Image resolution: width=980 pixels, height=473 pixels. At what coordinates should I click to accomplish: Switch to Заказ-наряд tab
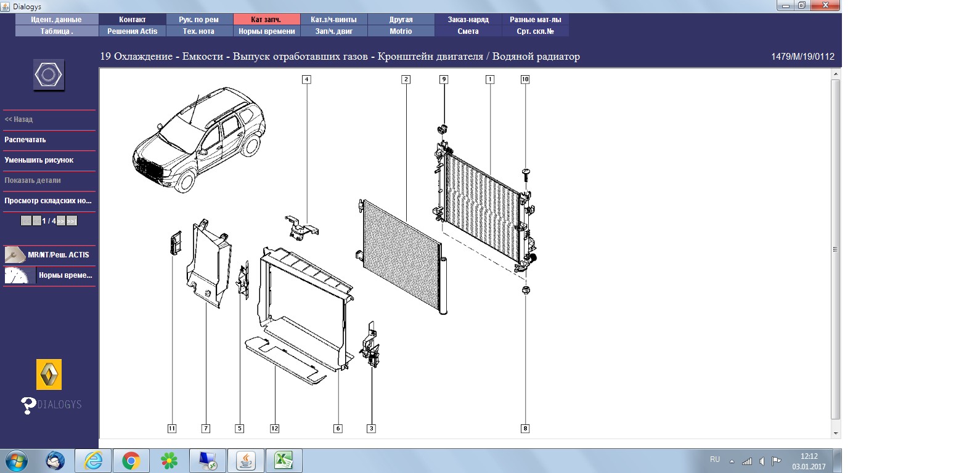468,20
